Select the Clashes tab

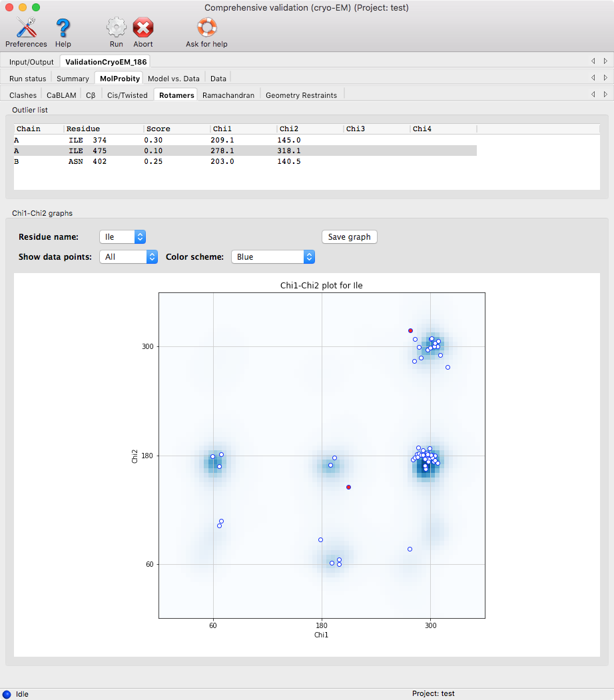pyautogui.click(x=23, y=95)
